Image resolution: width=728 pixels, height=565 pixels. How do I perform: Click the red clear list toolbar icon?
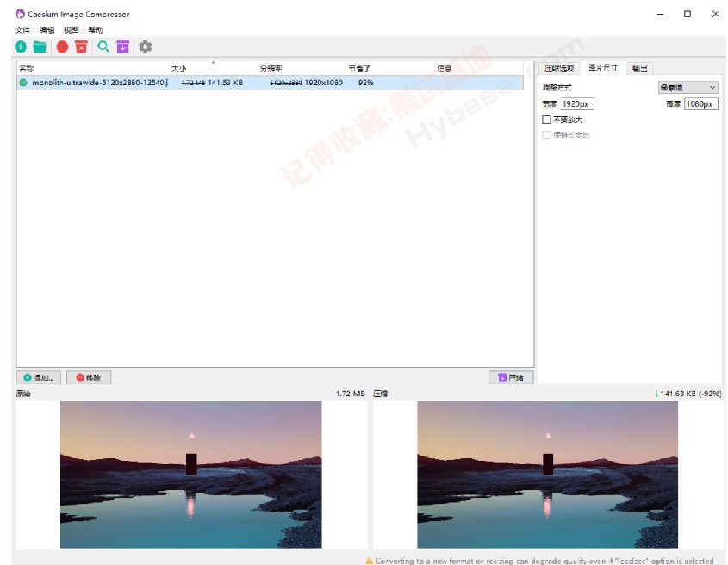(x=81, y=47)
